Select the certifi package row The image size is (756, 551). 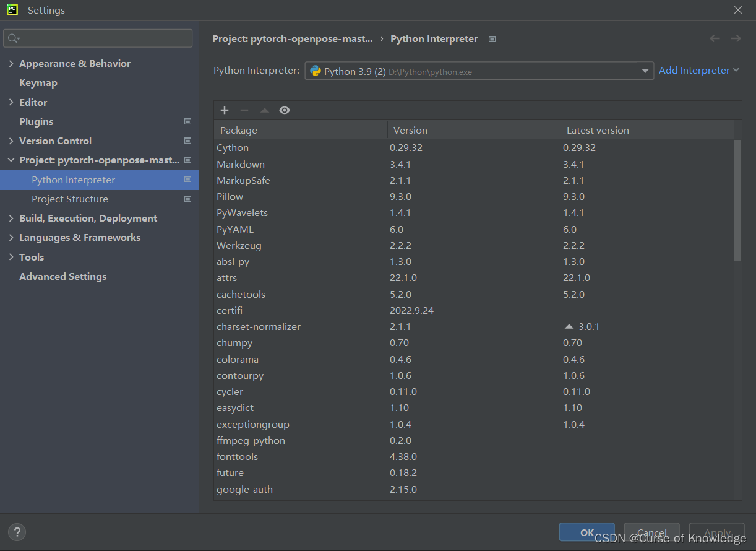pyautogui.click(x=474, y=310)
